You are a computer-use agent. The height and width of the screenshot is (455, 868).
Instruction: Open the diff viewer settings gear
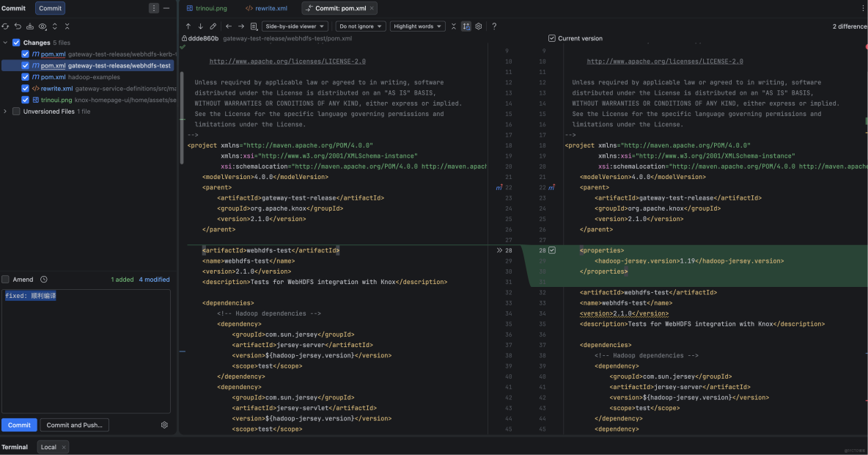click(479, 26)
